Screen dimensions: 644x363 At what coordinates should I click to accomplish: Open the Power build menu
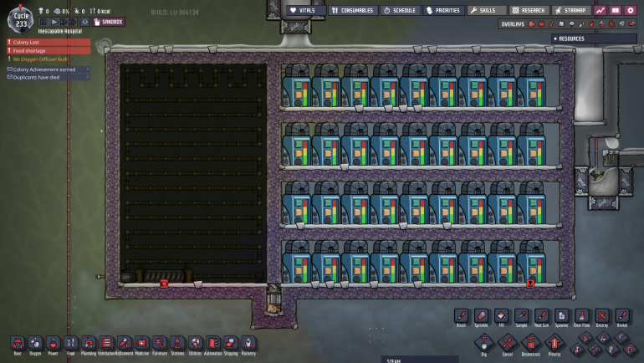[x=53, y=344]
